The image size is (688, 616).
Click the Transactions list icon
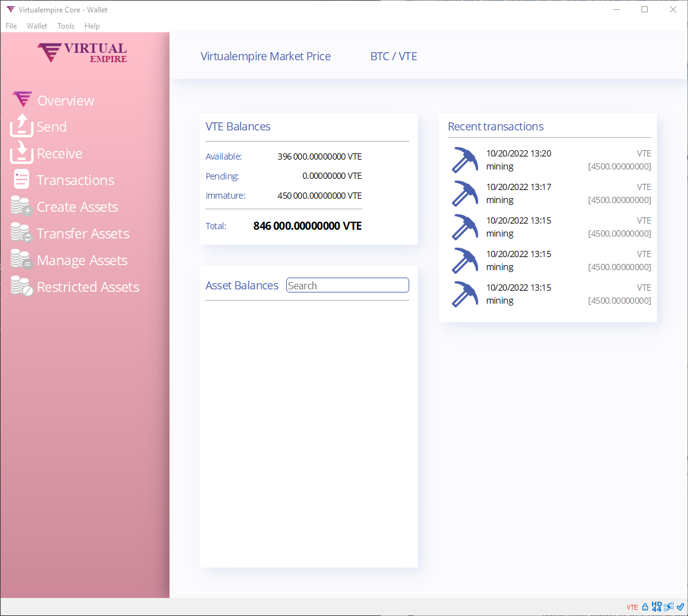(x=22, y=179)
